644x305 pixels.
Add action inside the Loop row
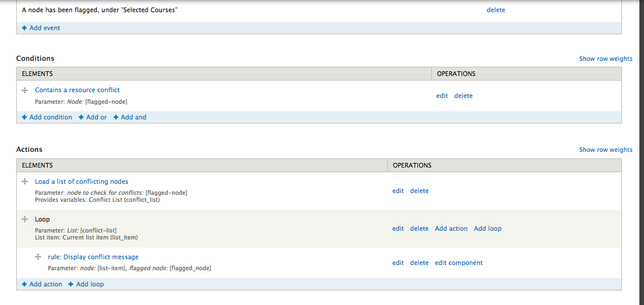pyautogui.click(x=451, y=228)
